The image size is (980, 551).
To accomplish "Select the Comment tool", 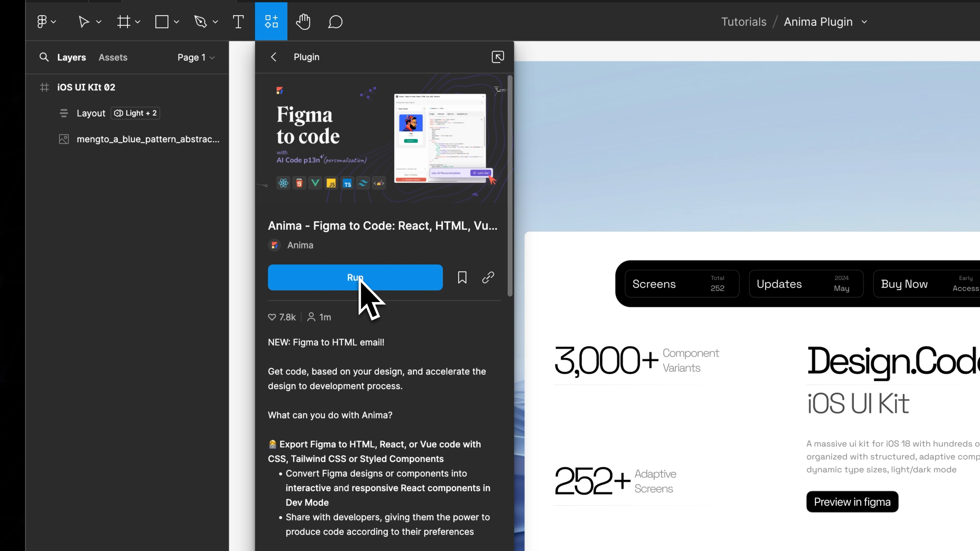I will (x=335, y=22).
